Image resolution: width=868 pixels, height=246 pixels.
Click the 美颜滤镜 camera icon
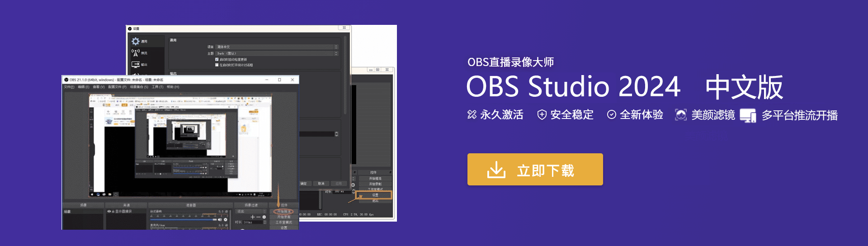680,115
